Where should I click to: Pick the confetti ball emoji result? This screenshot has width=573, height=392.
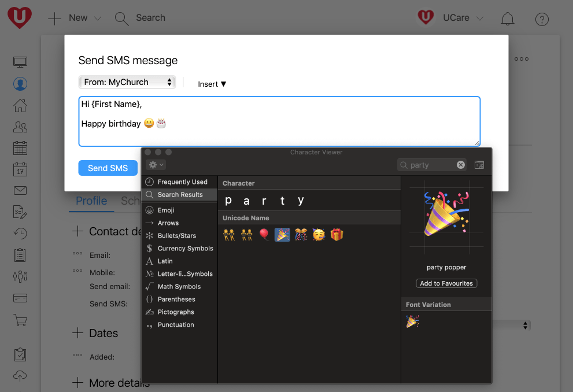[x=301, y=235]
